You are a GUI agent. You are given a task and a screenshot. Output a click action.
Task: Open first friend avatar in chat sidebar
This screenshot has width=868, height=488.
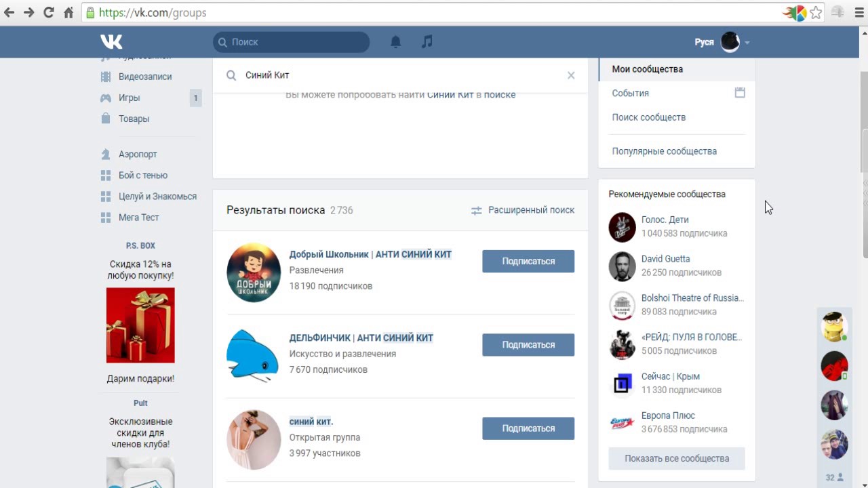click(x=834, y=327)
